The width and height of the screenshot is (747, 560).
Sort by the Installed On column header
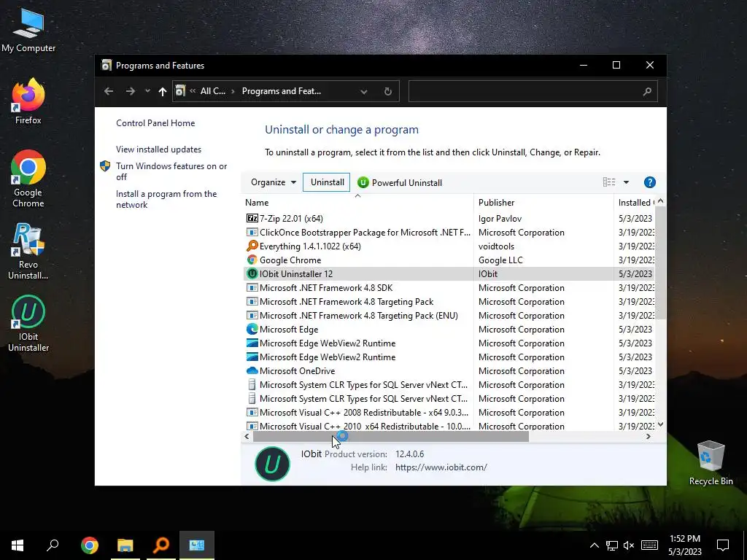[635, 203]
